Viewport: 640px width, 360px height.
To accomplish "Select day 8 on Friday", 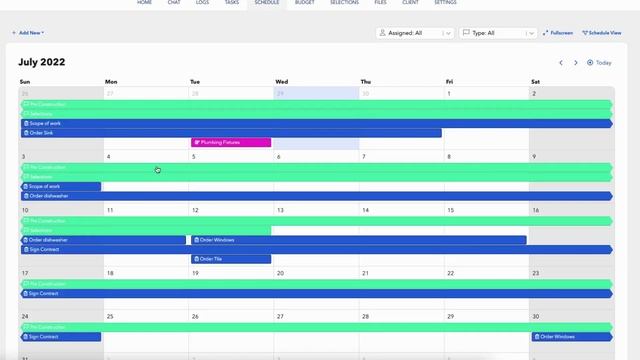I will click(x=449, y=157).
